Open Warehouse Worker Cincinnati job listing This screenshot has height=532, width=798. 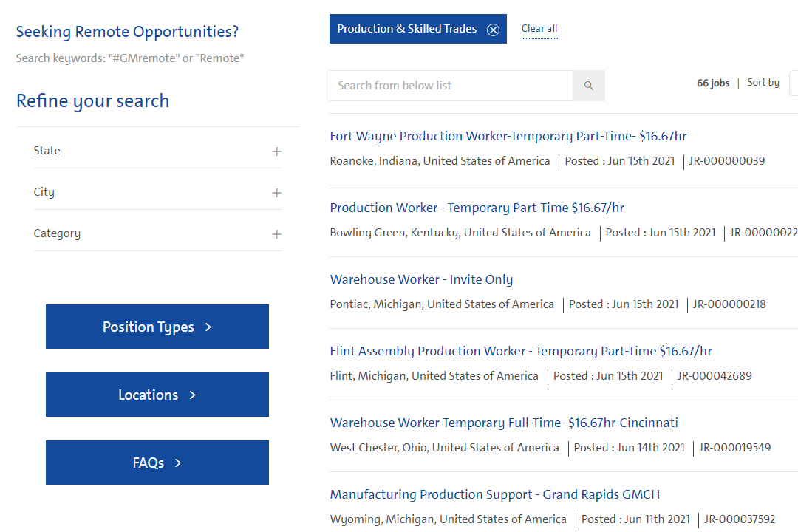click(x=504, y=423)
